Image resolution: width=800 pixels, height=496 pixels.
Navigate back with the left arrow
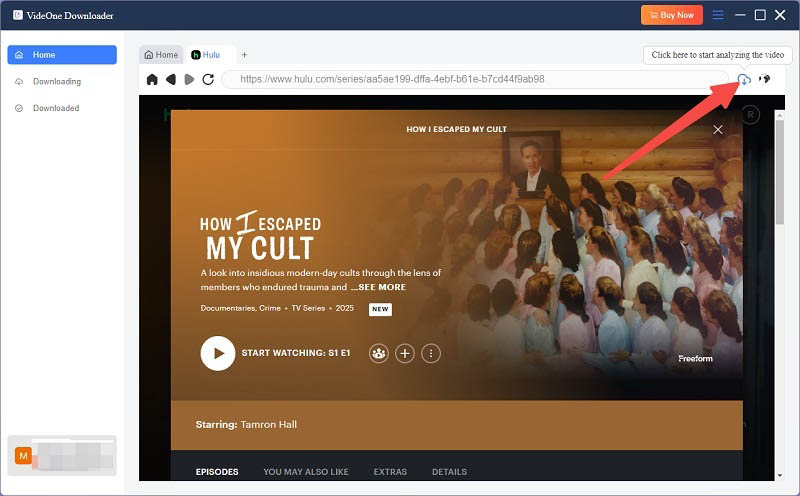point(171,79)
